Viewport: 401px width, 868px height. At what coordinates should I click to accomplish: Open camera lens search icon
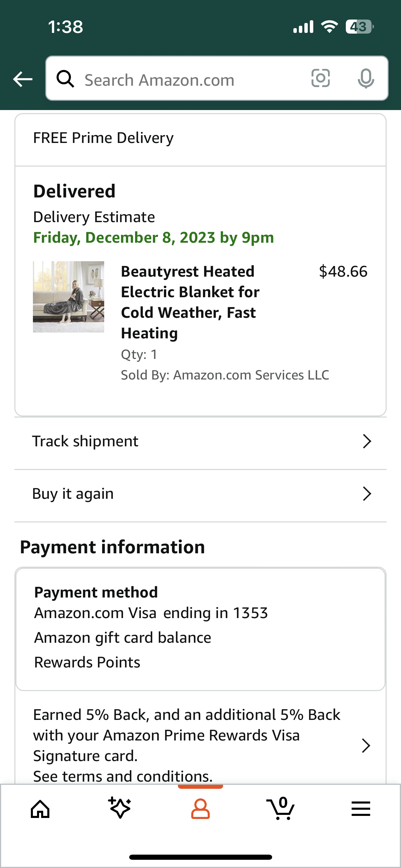click(320, 78)
